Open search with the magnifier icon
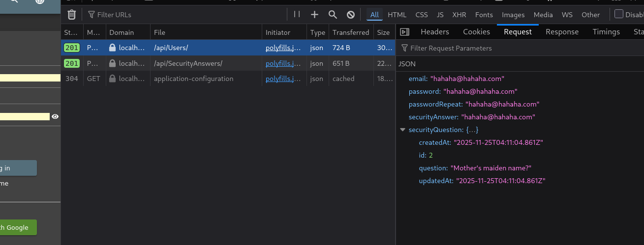 [x=333, y=15]
